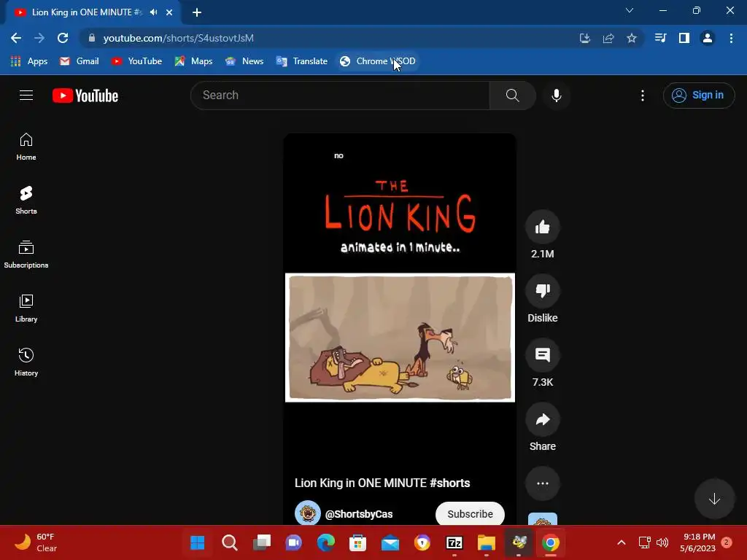Share this short
The height and width of the screenshot is (560, 747).
pos(543,419)
